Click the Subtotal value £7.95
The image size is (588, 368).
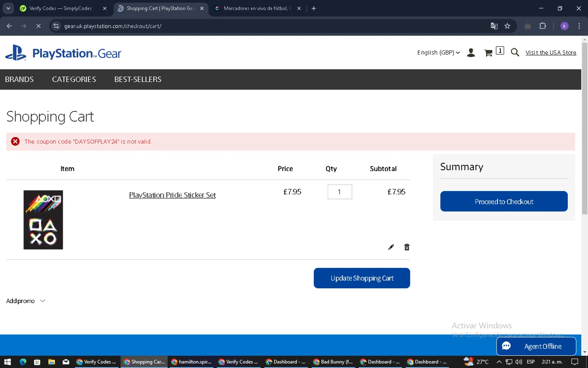click(x=396, y=192)
